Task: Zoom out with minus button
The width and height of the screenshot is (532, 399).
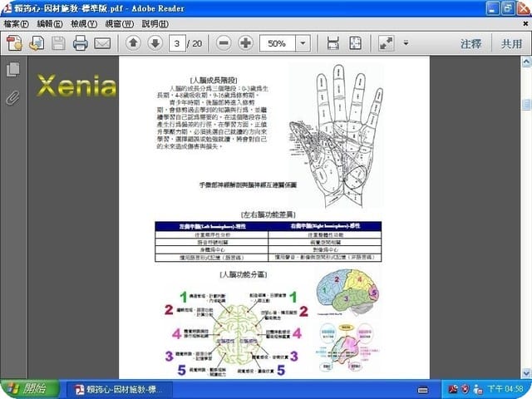Action: [224, 43]
